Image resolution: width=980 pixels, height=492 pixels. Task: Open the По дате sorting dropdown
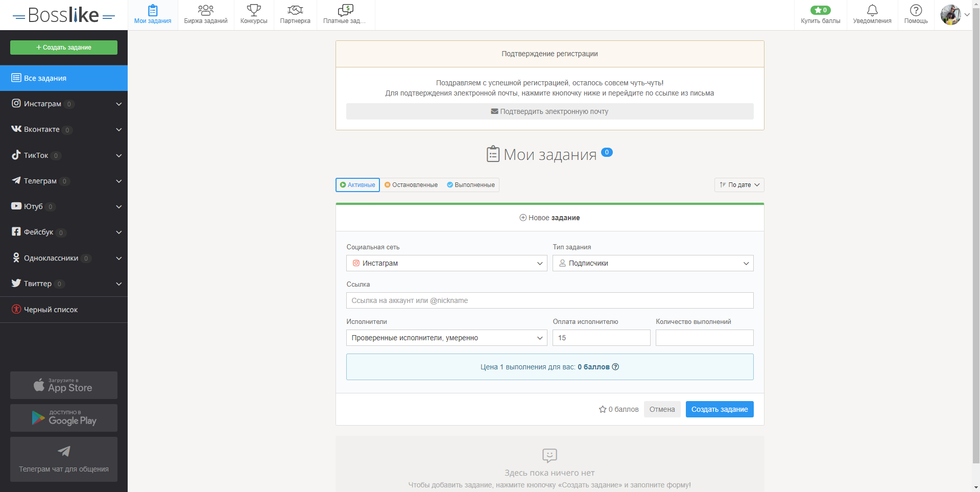pos(739,185)
